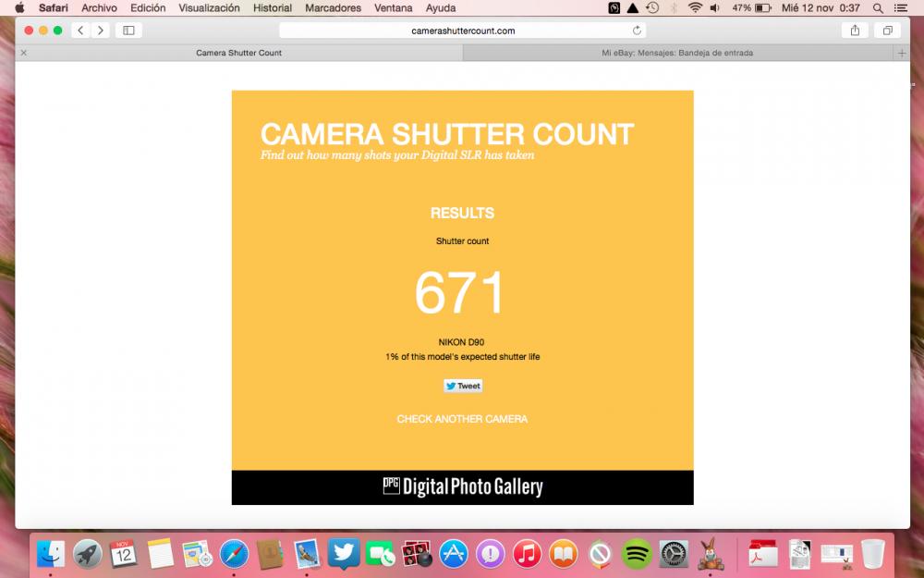Open Spotify from the Dock
This screenshot has height=578, width=924.
point(637,554)
